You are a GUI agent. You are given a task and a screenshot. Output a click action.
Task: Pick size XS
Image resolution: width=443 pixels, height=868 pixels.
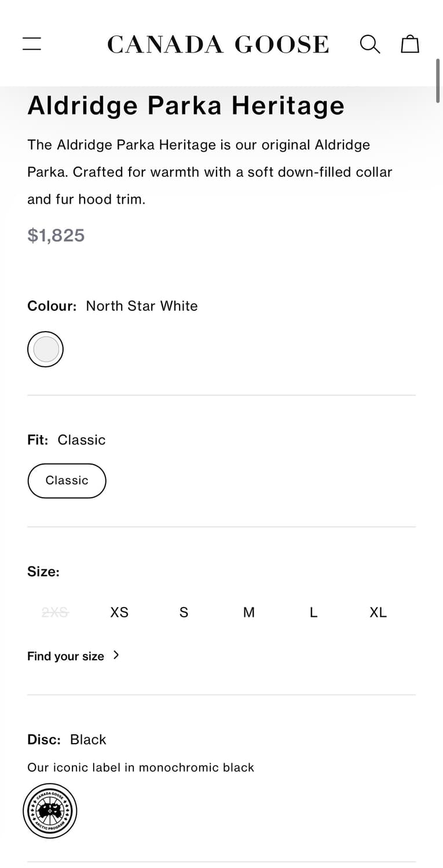[119, 612]
